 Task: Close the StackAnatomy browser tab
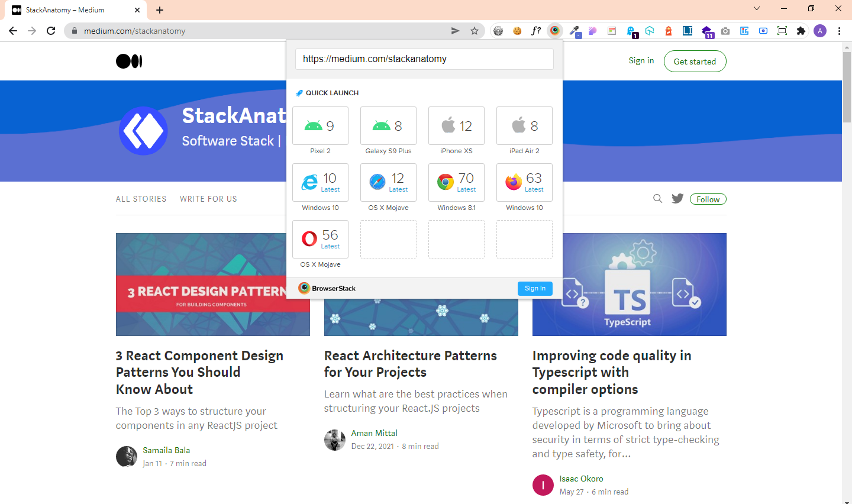click(137, 10)
